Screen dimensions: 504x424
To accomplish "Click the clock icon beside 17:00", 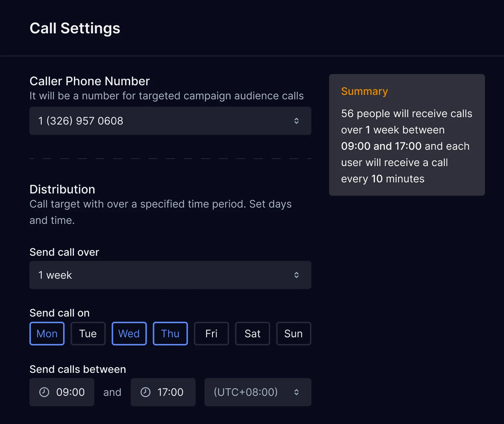I will click(x=145, y=392).
